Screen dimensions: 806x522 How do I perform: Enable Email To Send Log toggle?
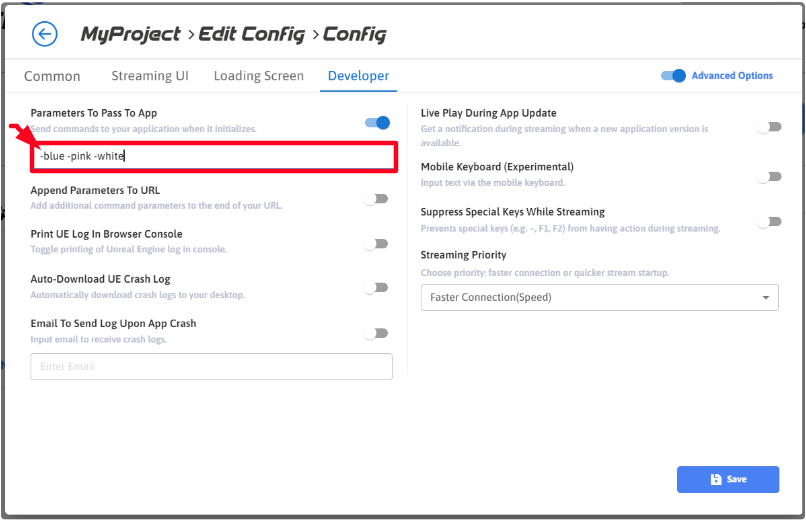(x=375, y=333)
